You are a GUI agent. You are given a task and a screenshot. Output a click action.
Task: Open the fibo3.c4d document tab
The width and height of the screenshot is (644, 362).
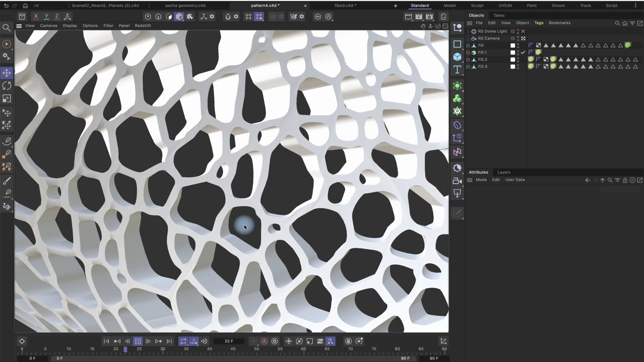[x=345, y=5]
